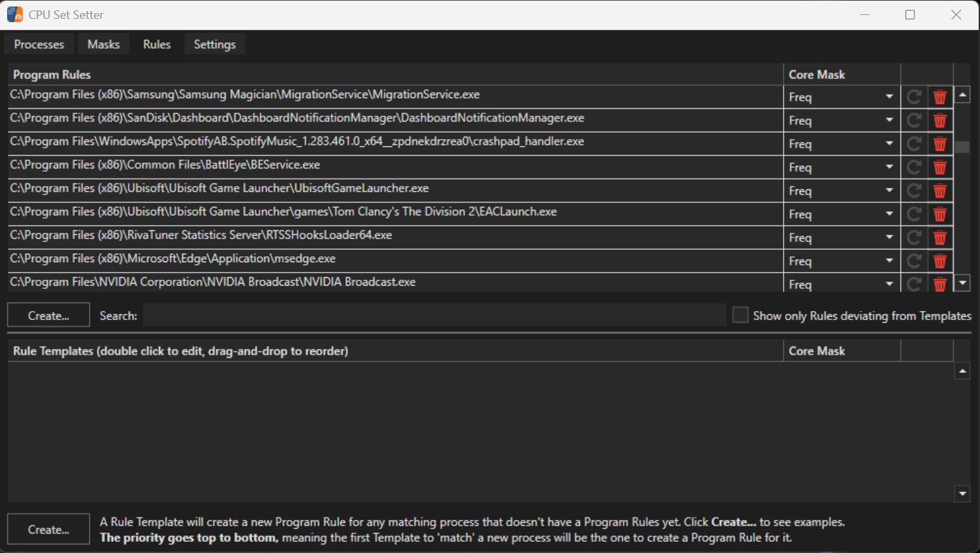Select the Microsoft Edge msedge.exe path
Viewport: 980px width, 553px height.
pos(173,258)
